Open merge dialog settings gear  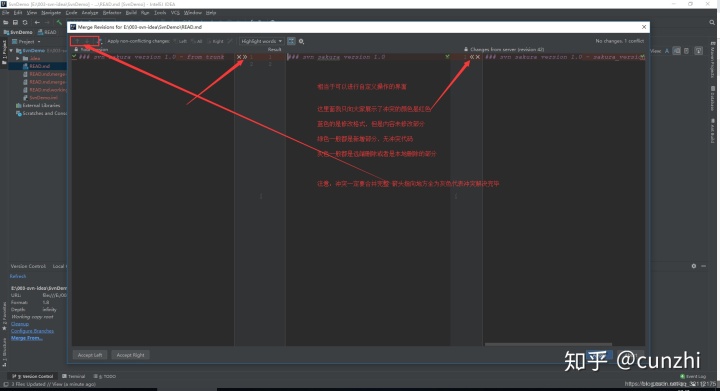pos(301,41)
